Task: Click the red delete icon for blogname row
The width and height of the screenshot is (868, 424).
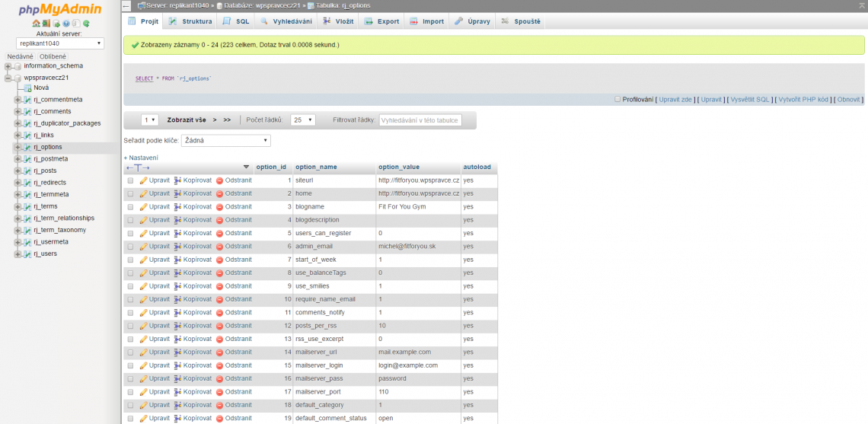Action: pos(219,207)
